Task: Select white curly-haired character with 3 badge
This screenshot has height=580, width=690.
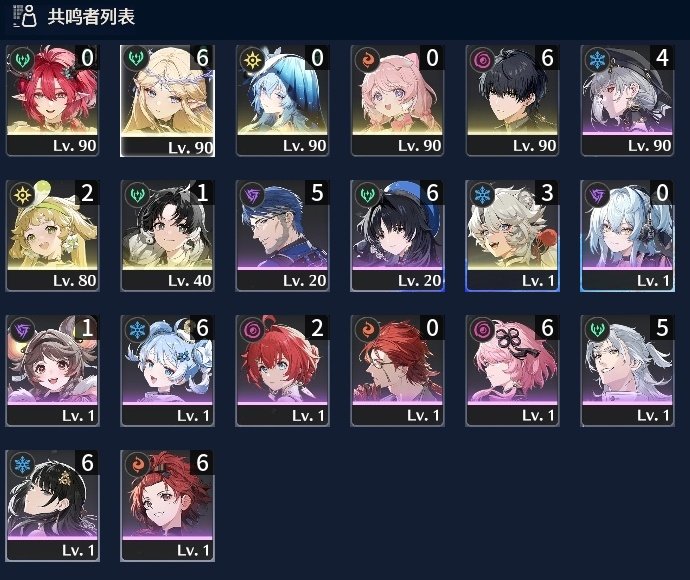Action: click(x=512, y=235)
